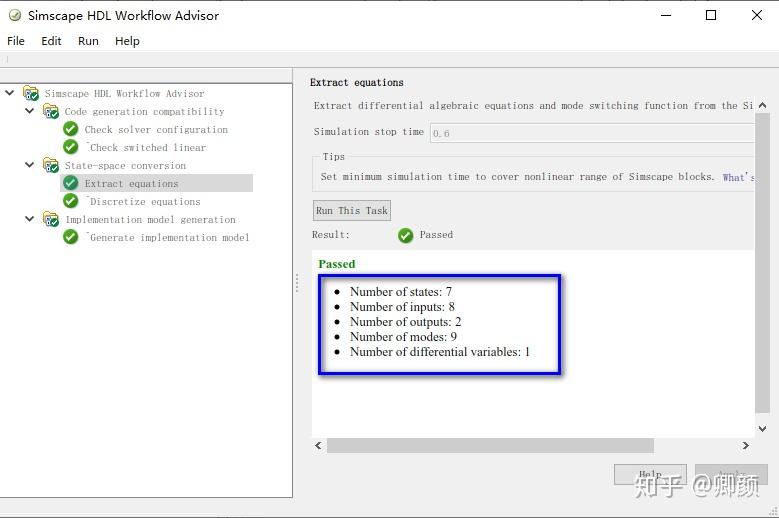Click green check icon beside Generate implementation model
This screenshot has width=779, height=518.
[71, 237]
